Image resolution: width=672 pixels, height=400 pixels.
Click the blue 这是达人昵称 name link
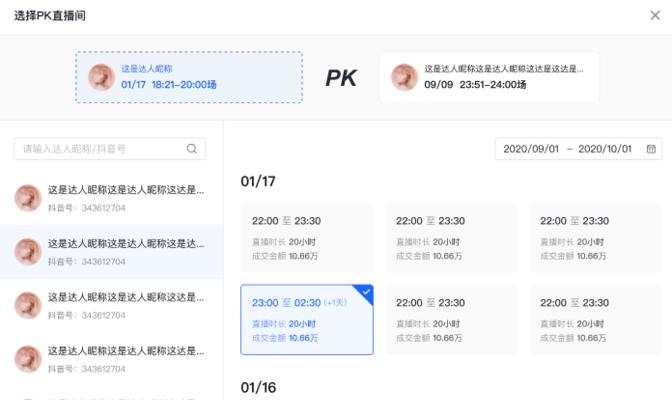(x=147, y=69)
